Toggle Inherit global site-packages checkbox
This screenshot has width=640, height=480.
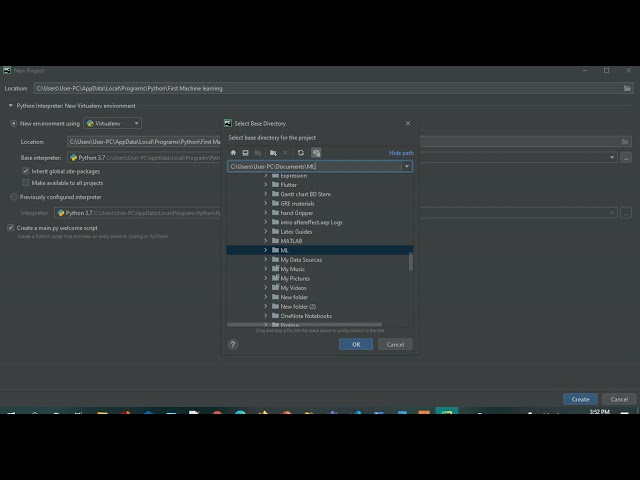pyautogui.click(x=26, y=171)
